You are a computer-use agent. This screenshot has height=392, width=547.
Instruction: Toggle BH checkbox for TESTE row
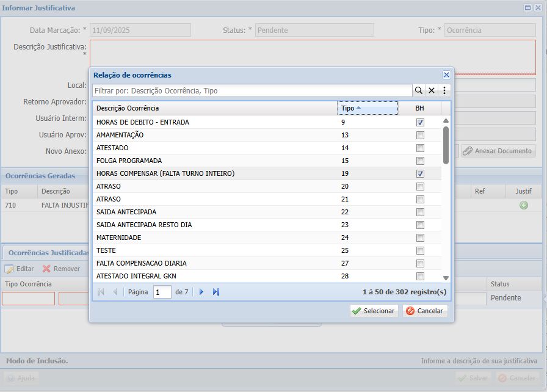420,251
